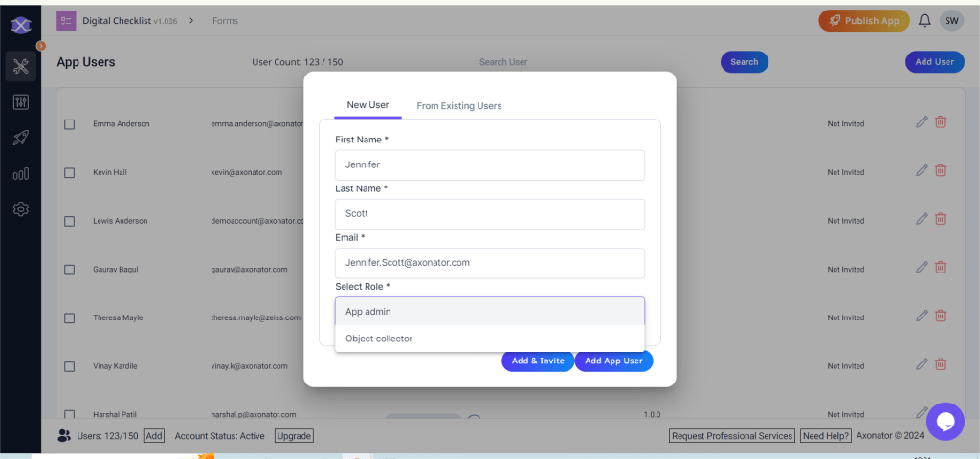
Task: Open the settings gear in sidebar
Action: click(x=21, y=208)
